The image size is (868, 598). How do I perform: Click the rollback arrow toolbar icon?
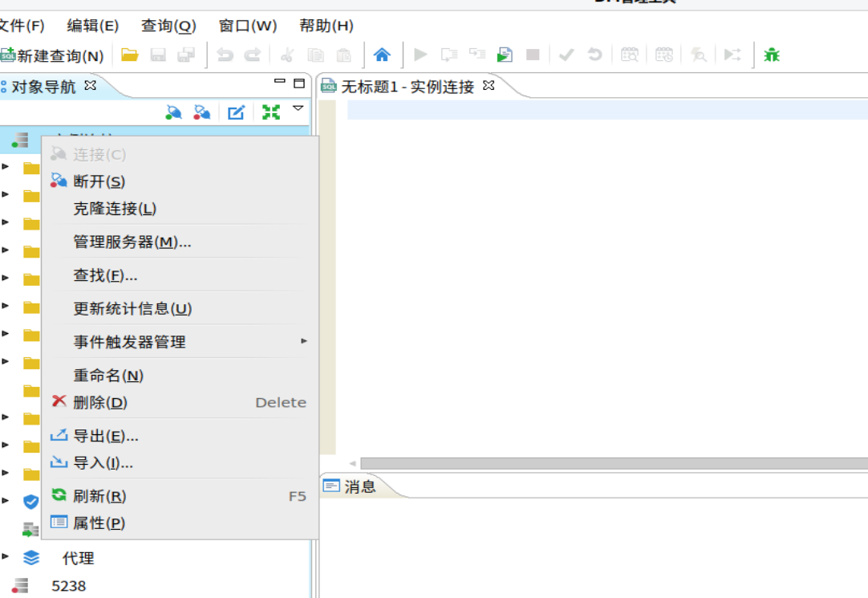[x=594, y=54]
